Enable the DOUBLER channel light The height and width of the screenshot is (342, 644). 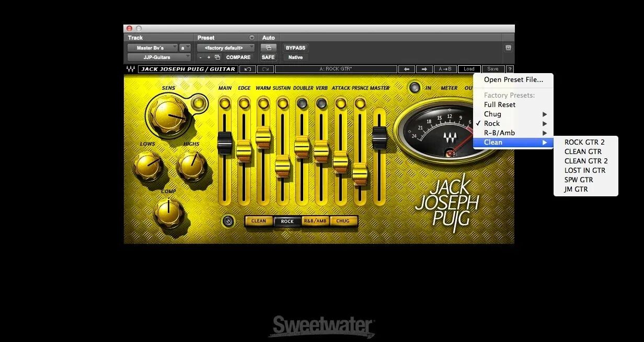click(302, 103)
